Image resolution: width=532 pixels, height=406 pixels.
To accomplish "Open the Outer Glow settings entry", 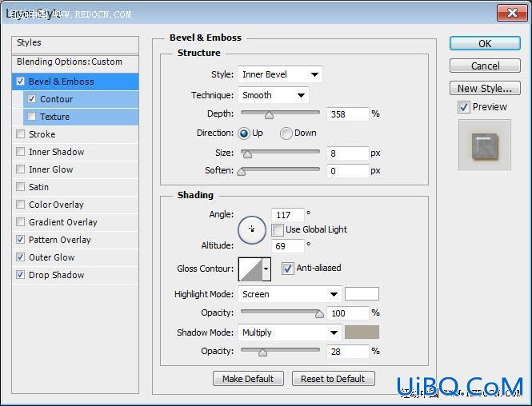I will point(51,257).
